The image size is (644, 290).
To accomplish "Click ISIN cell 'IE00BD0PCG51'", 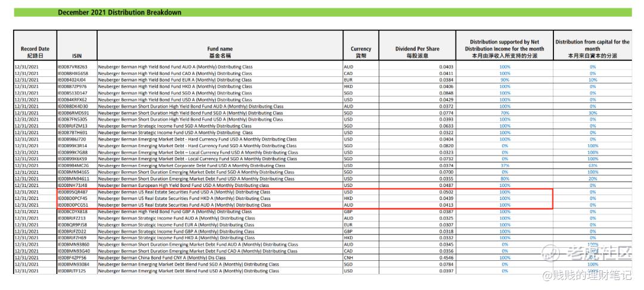I will point(73,205).
